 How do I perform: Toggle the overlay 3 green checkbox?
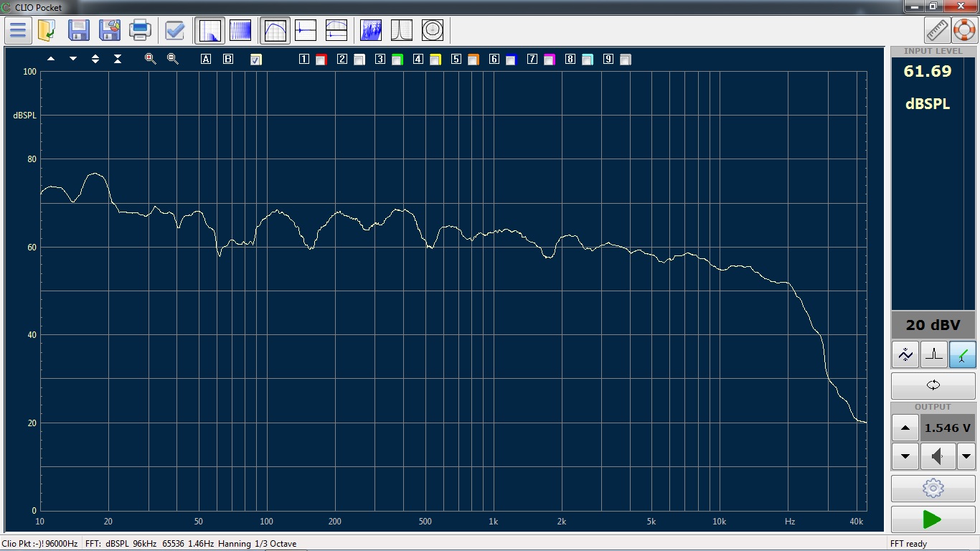pos(397,60)
